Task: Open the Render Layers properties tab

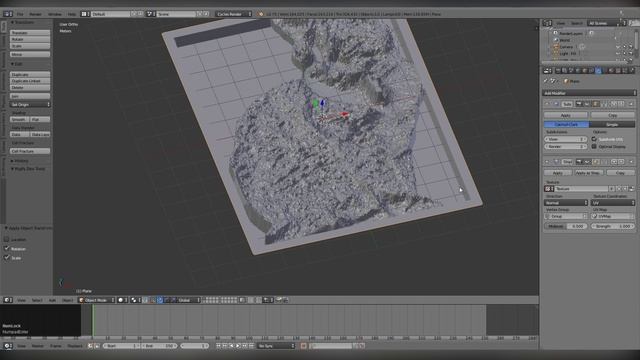Action: click(x=564, y=71)
